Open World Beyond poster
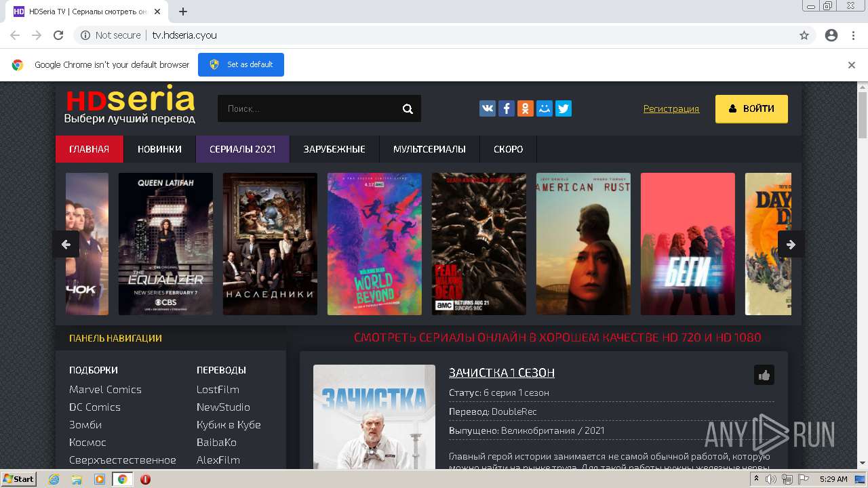 (374, 244)
